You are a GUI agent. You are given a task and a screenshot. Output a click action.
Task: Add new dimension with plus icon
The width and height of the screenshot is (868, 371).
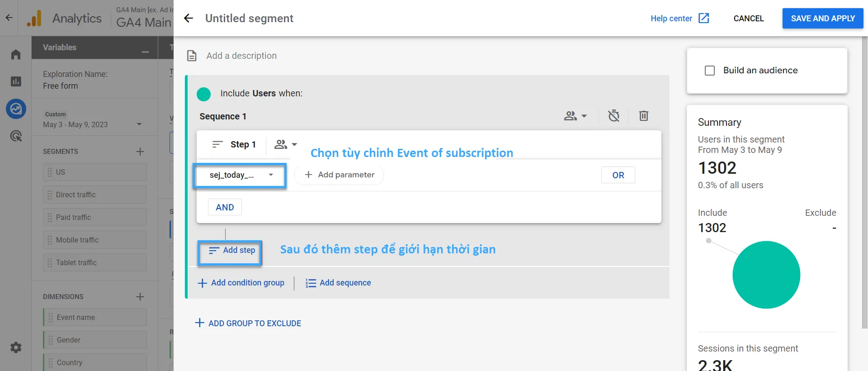tap(140, 297)
